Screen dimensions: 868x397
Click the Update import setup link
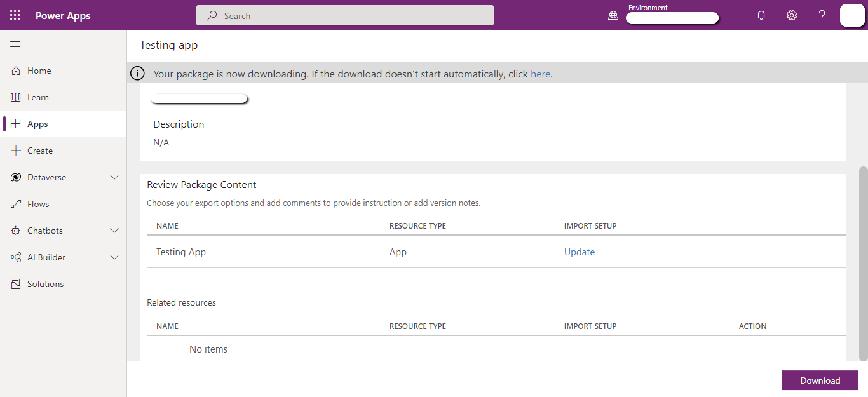pyautogui.click(x=580, y=252)
